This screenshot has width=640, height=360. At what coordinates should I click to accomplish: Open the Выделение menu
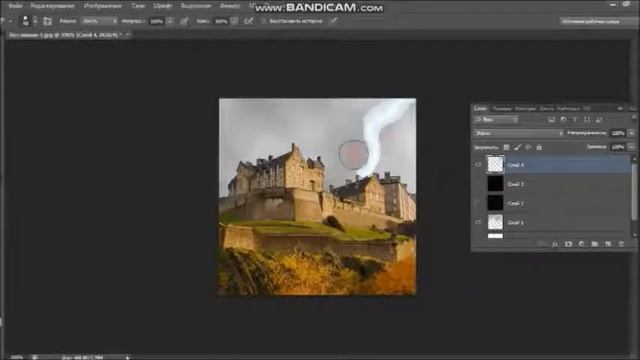pyautogui.click(x=196, y=6)
